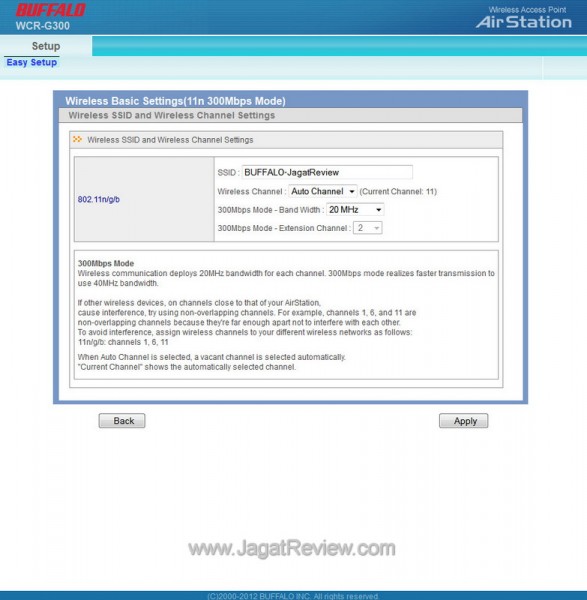Click the Apply button

[x=463, y=421]
